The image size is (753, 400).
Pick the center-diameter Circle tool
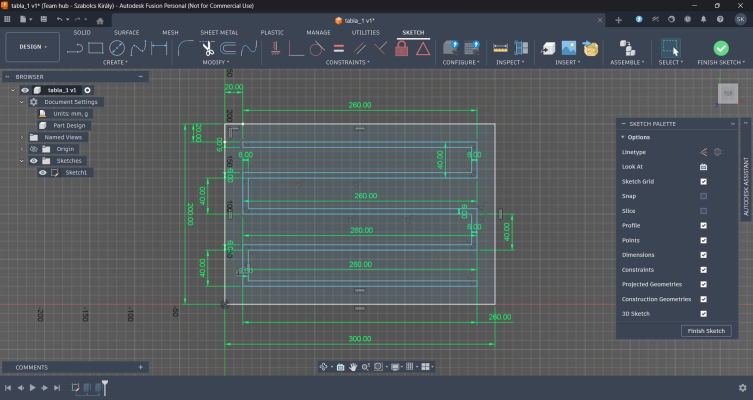point(117,47)
